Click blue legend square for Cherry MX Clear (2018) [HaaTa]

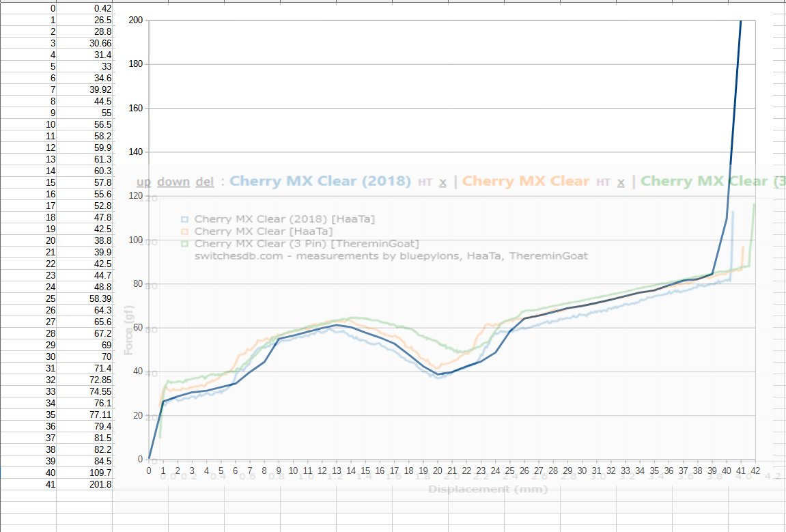185,219
